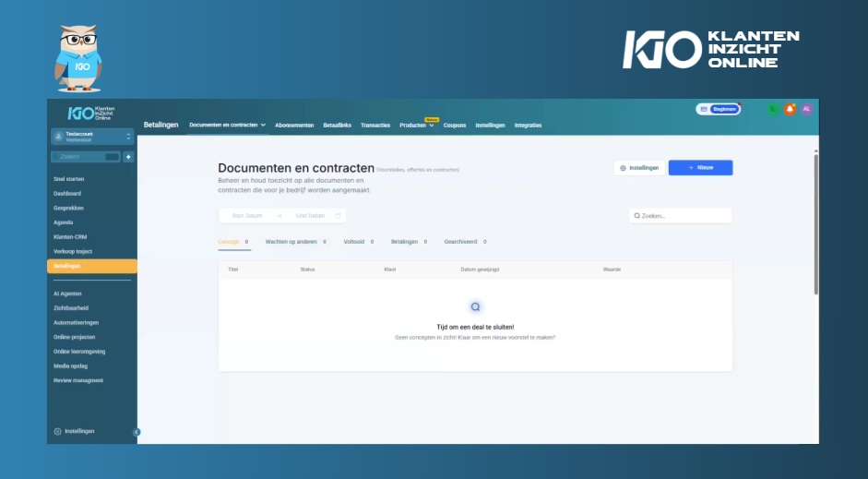
Task: Open Klanten-CRM in the sidebar
Action: (x=70, y=236)
